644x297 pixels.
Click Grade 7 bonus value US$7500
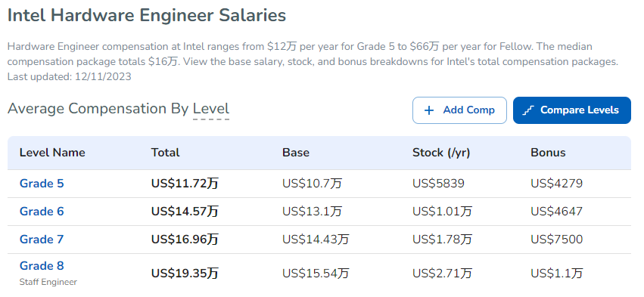point(556,239)
